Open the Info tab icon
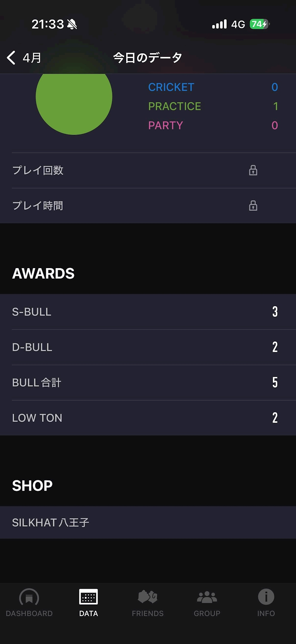Screen dimensions: 296x644 click(x=266, y=597)
